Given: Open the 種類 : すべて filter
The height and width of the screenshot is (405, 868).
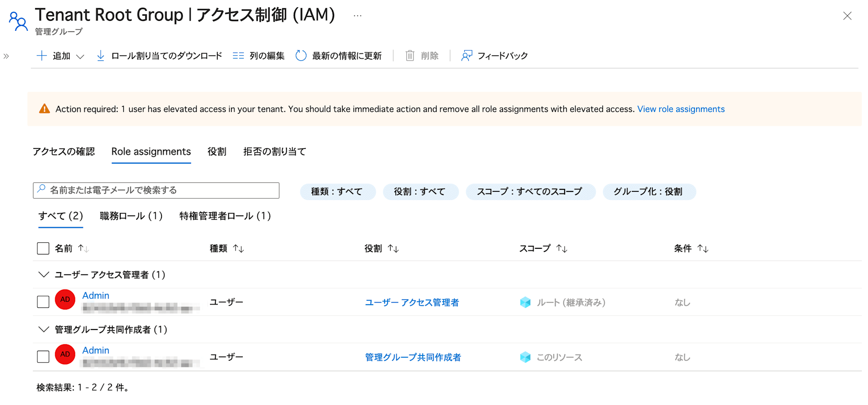Looking at the screenshot, I should (x=337, y=191).
